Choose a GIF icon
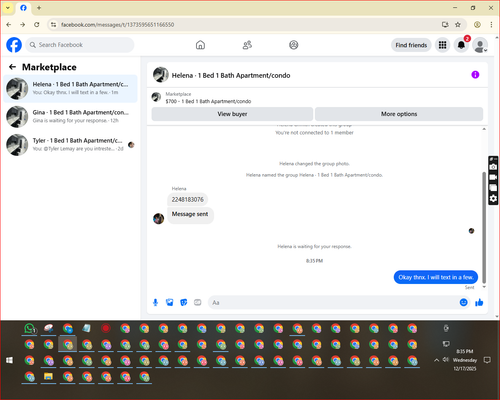Screen dimensions: 500x400 click(x=198, y=303)
